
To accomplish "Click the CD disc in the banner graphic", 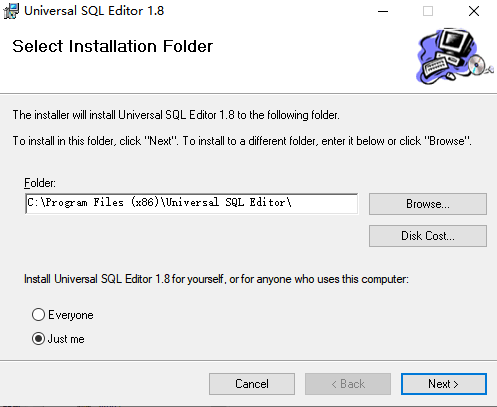I will [x=477, y=64].
